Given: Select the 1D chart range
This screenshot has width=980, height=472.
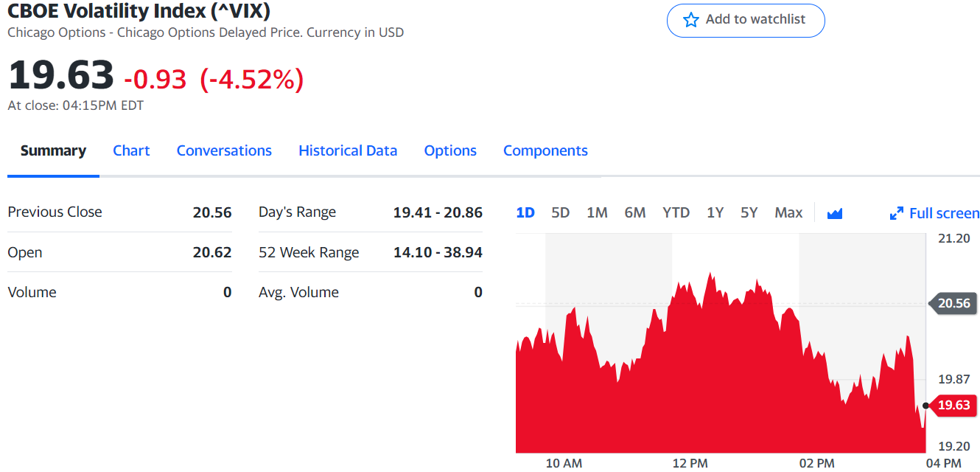Looking at the screenshot, I should coord(525,212).
